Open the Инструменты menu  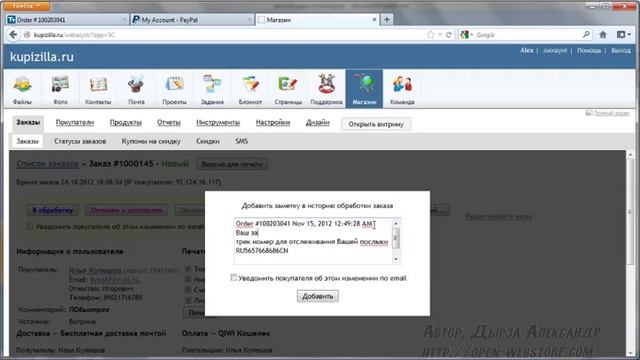[x=218, y=122]
